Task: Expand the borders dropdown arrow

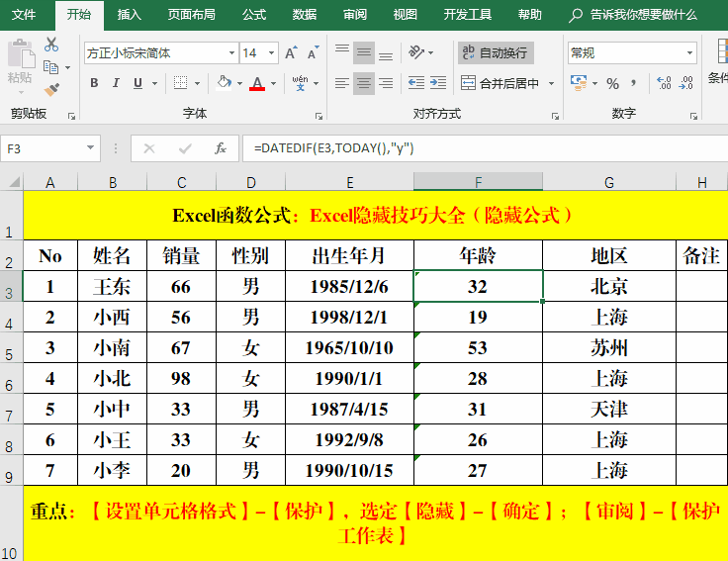Action: click(x=197, y=84)
